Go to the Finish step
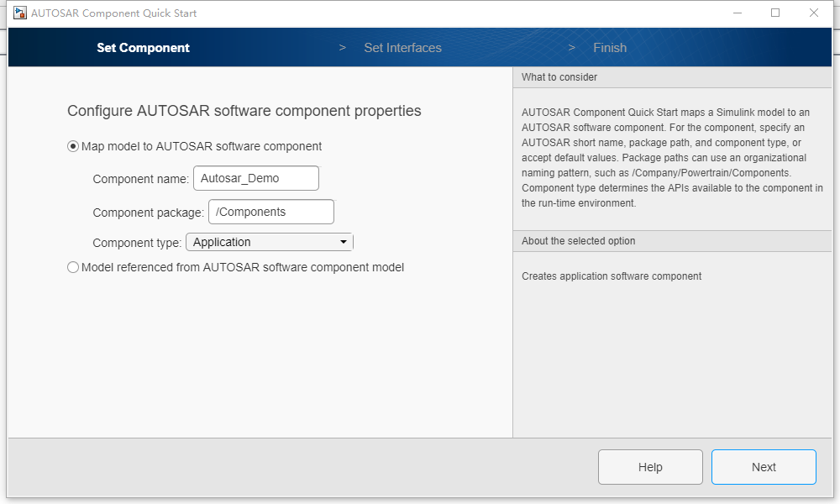Viewport: 840px width, 504px height. click(x=610, y=48)
